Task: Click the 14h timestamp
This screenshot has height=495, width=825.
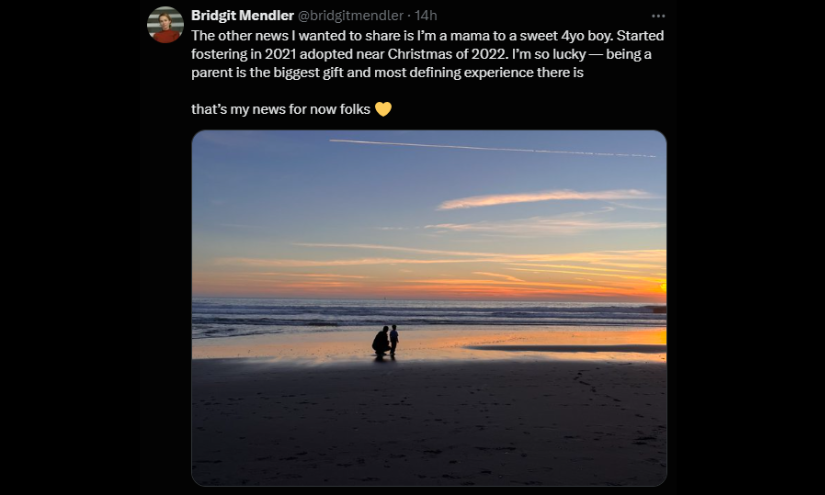Action: coord(426,16)
